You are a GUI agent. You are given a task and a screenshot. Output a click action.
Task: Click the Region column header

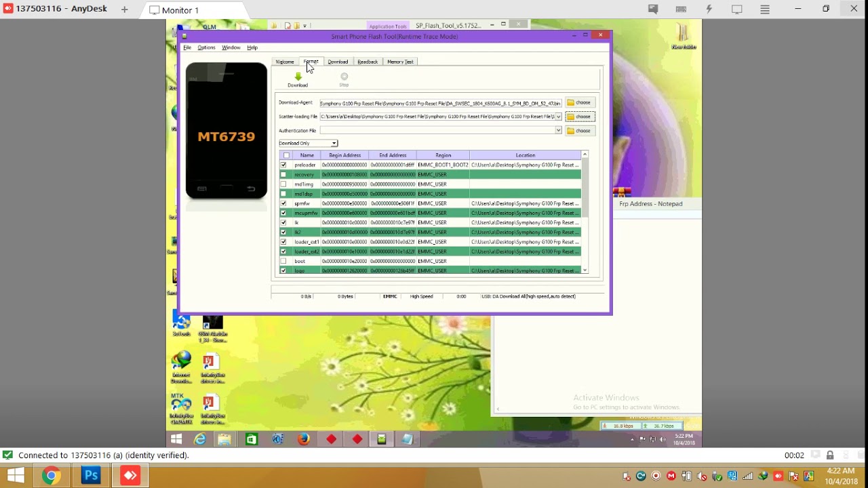[x=443, y=155]
